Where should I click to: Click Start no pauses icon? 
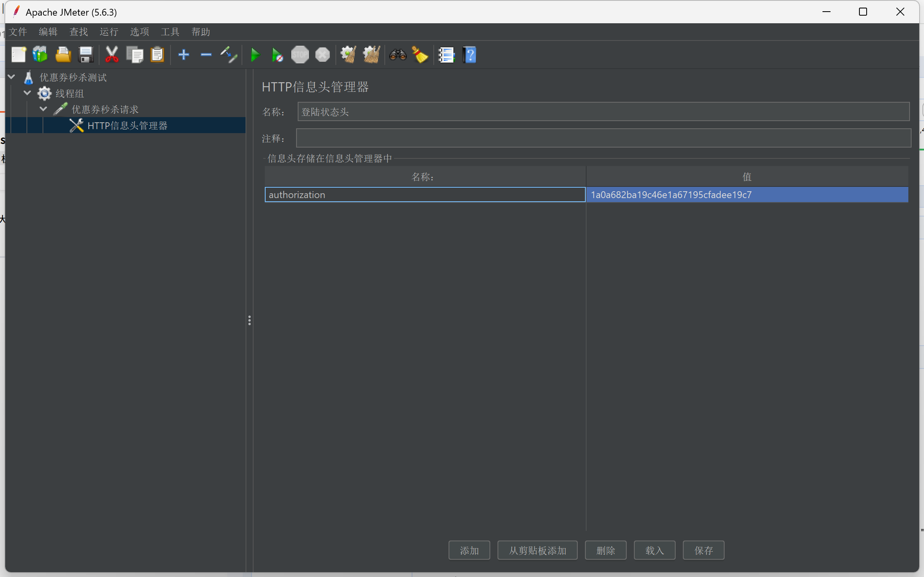(277, 55)
